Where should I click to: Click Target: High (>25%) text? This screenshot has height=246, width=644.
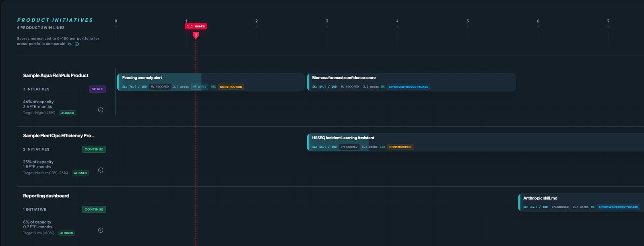[39, 113]
